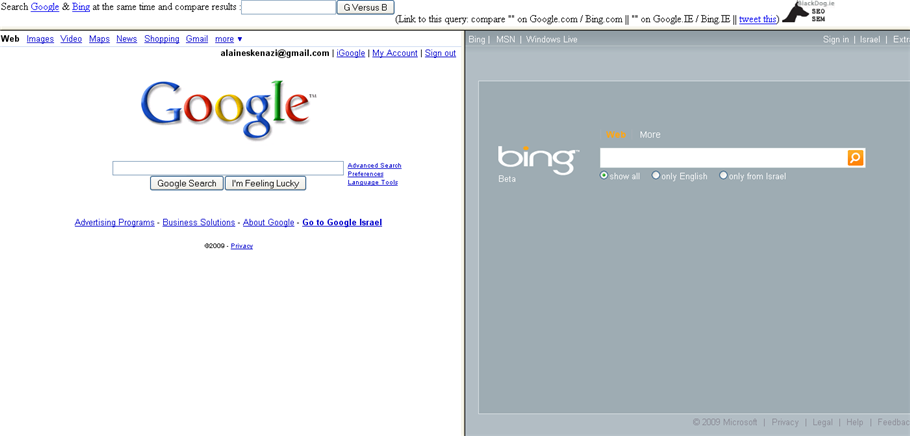Viewport: 910px width, 436px height.
Task: Open Google Maps from top bar
Action: point(99,39)
